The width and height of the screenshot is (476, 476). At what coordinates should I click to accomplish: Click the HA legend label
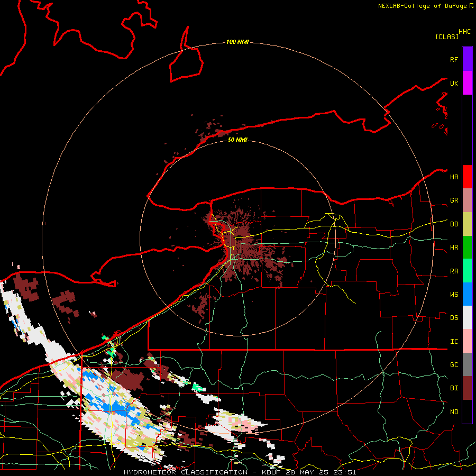click(454, 177)
